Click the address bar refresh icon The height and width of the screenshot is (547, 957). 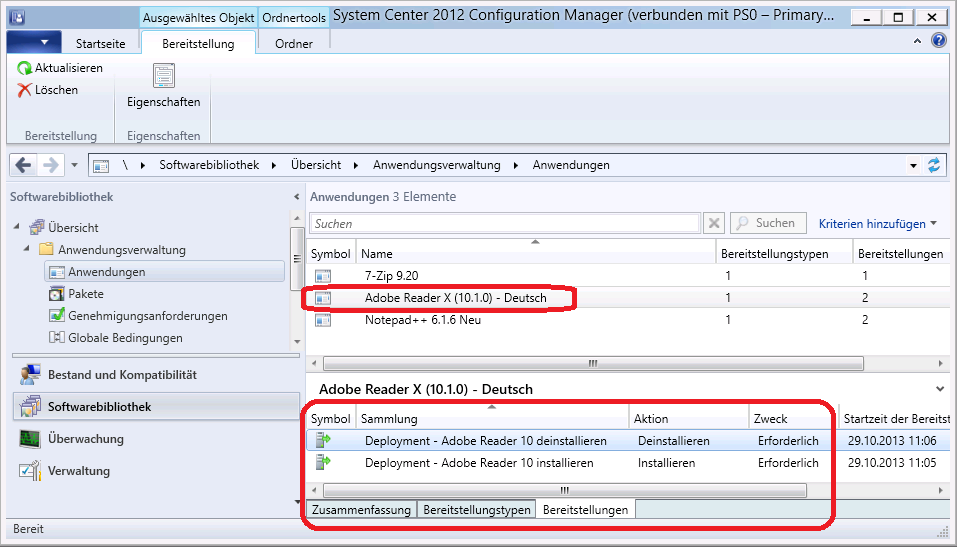coord(934,165)
